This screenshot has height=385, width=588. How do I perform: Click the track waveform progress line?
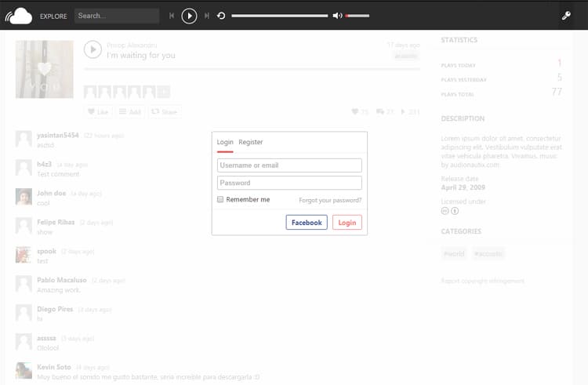pyautogui.click(x=252, y=69)
